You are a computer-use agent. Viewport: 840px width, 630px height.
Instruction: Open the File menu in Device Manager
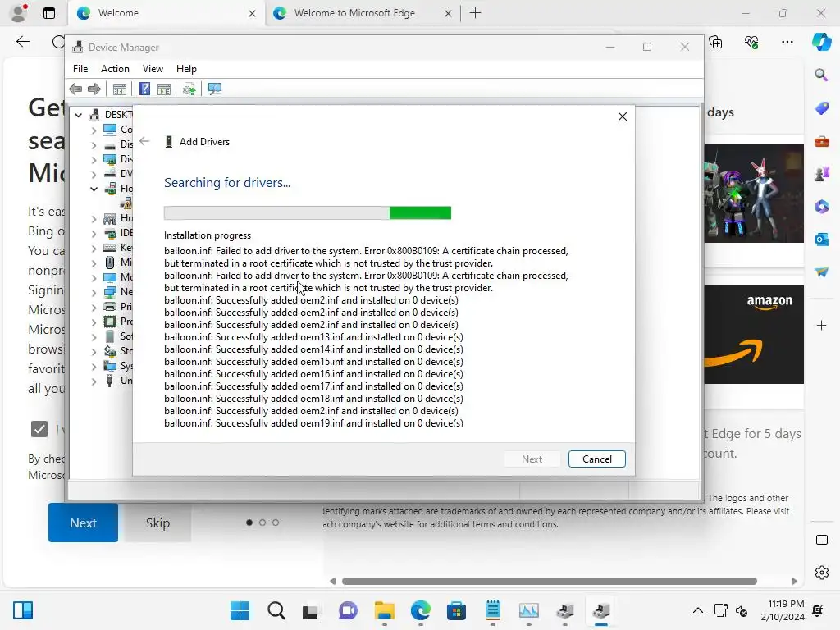[80, 69]
